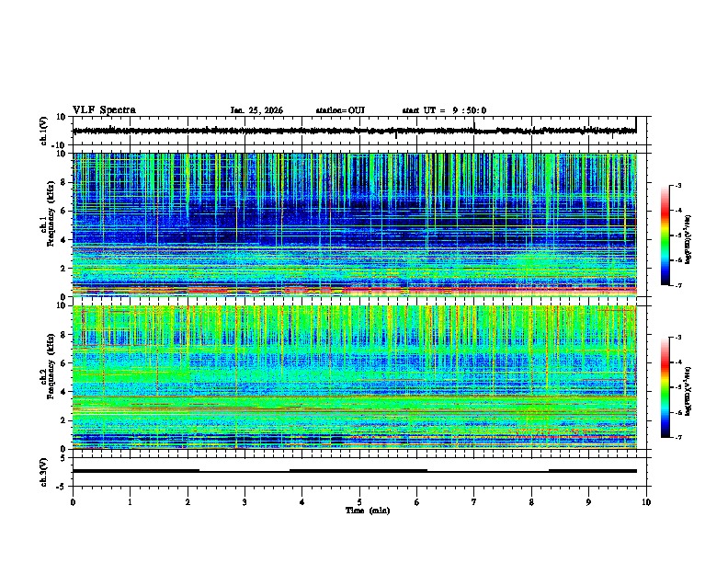This screenshot has width=728, height=563.
Task: Click the 'start UT = 9:50:0' label
Action: point(444,110)
